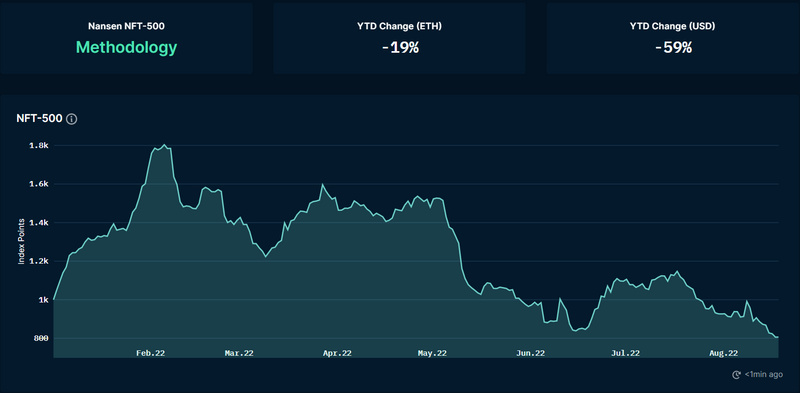The height and width of the screenshot is (393, 800).
Task: Click the YTD Change (USD) heading
Action: [672, 27]
